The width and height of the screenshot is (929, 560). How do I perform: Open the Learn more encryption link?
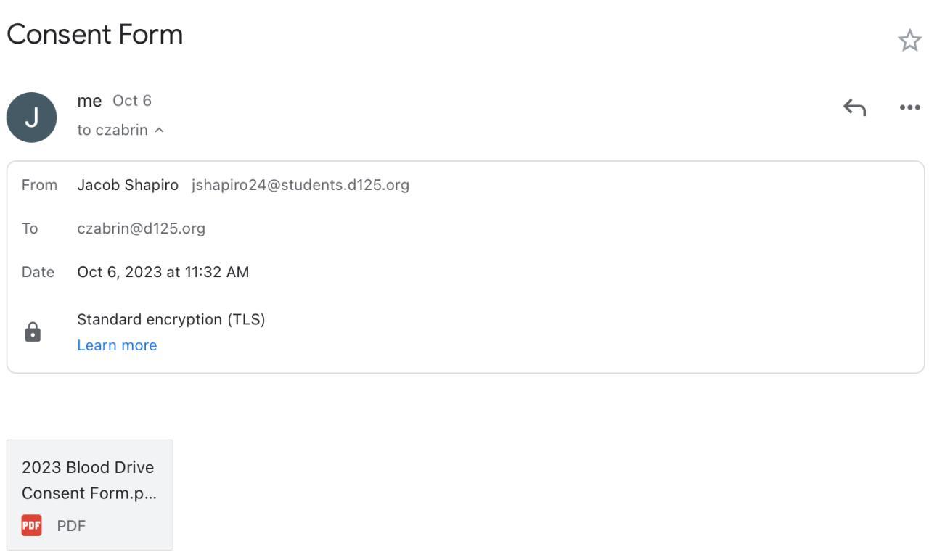pyautogui.click(x=117, y=345)
